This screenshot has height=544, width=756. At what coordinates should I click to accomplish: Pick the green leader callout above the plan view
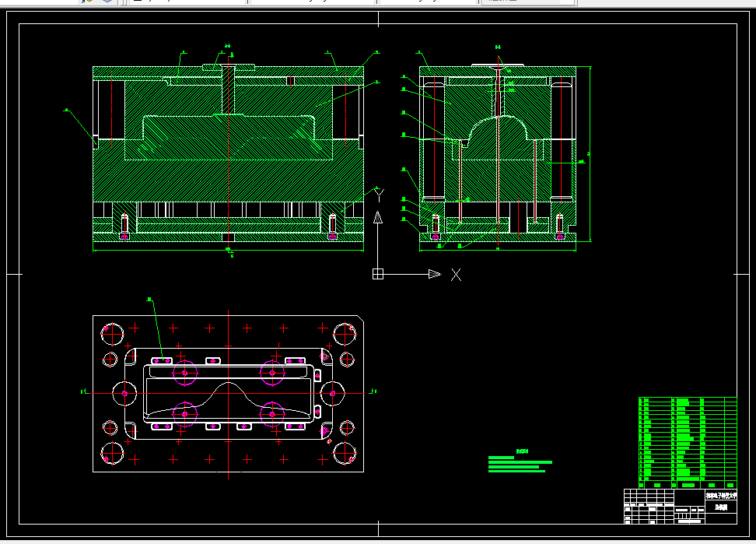pyautogui.click(x=156, y=330)
